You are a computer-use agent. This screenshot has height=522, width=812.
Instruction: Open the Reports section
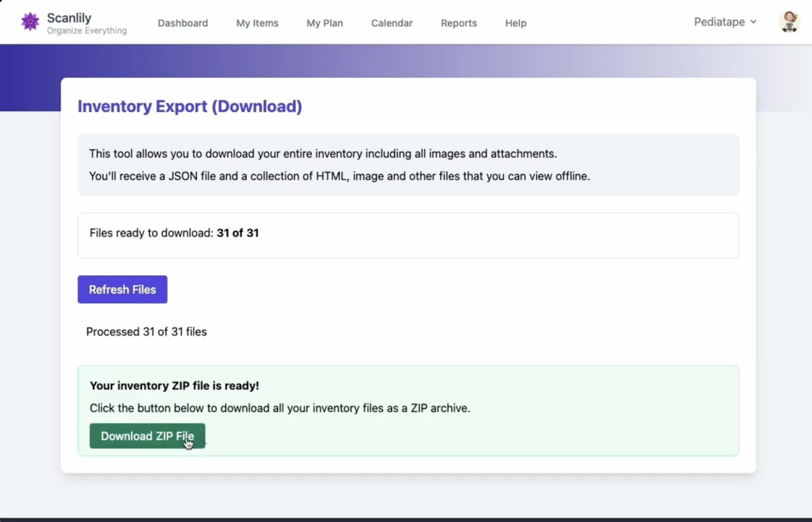(x=458, y=23)
